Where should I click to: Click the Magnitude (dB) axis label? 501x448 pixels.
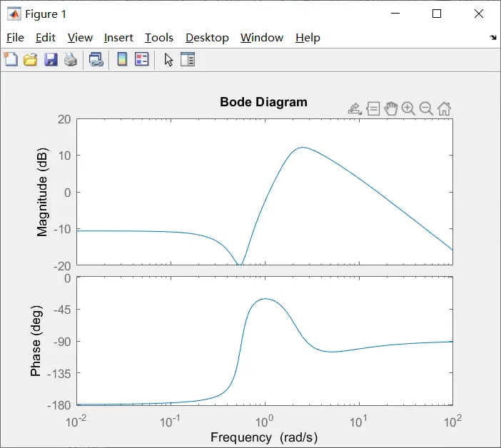(x=42, y=192)
